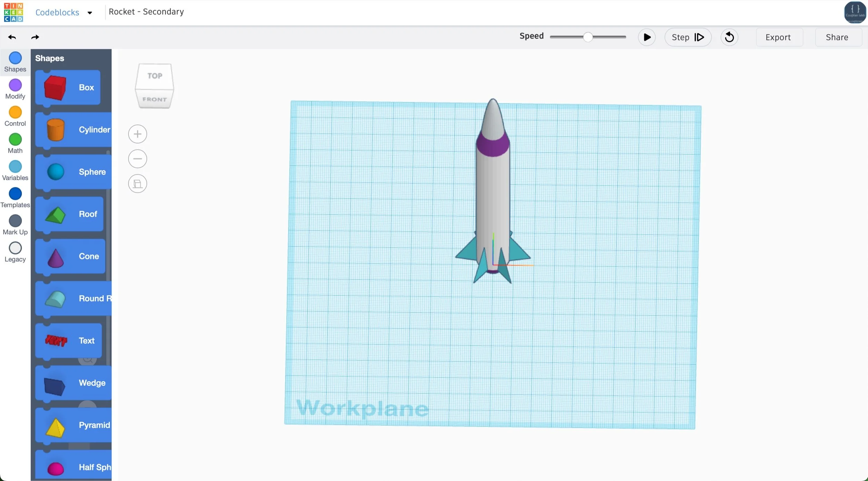
Task: Click the TOP face of view cube
Action: pos(155,76)
